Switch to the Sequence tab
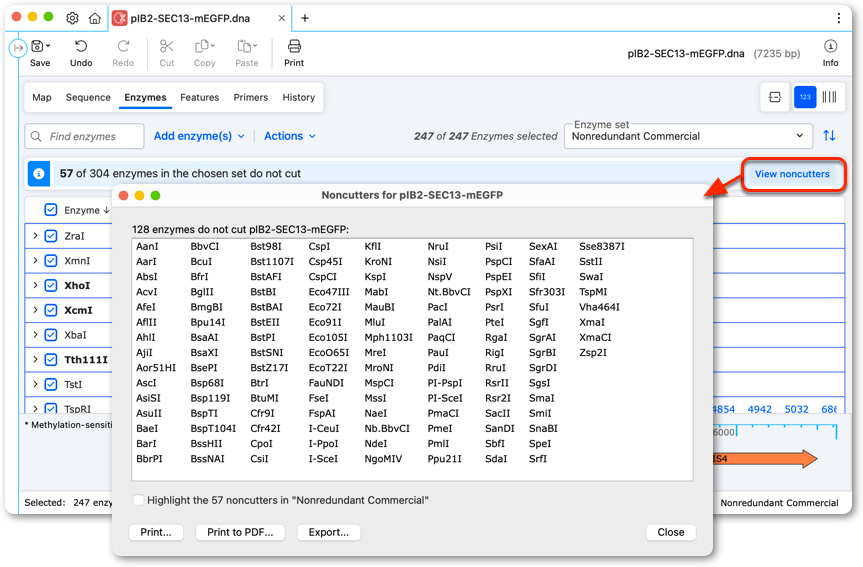This screenshot has width=863, height=567. 88,97
